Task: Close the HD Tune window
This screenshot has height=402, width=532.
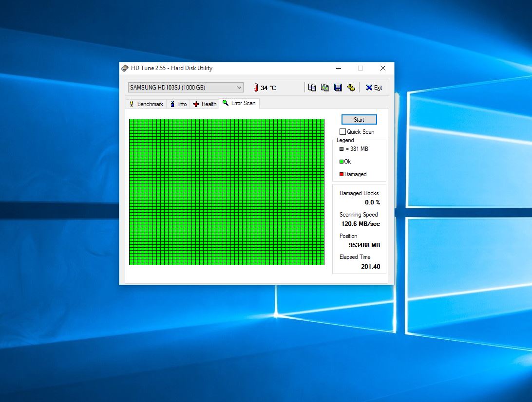Action: click(383, 68)
